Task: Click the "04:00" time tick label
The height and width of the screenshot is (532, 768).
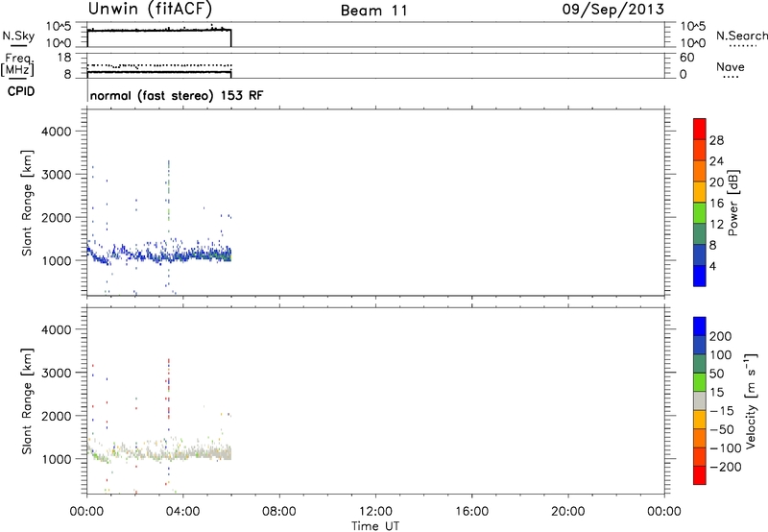Action: click(182, 512)
